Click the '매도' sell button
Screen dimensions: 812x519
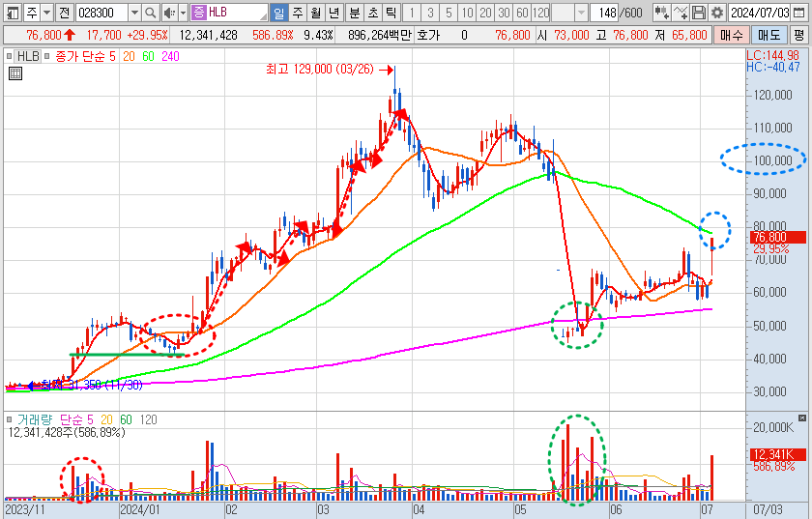click(769, 35)
